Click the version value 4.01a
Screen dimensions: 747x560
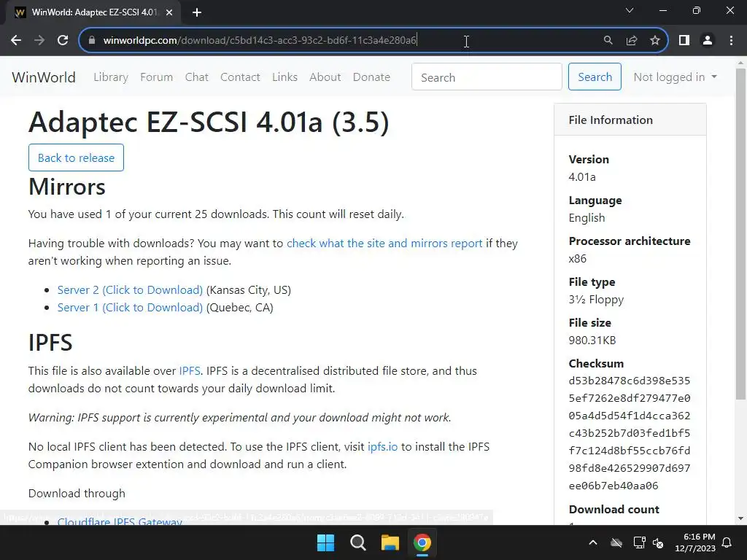click(582, 177)
